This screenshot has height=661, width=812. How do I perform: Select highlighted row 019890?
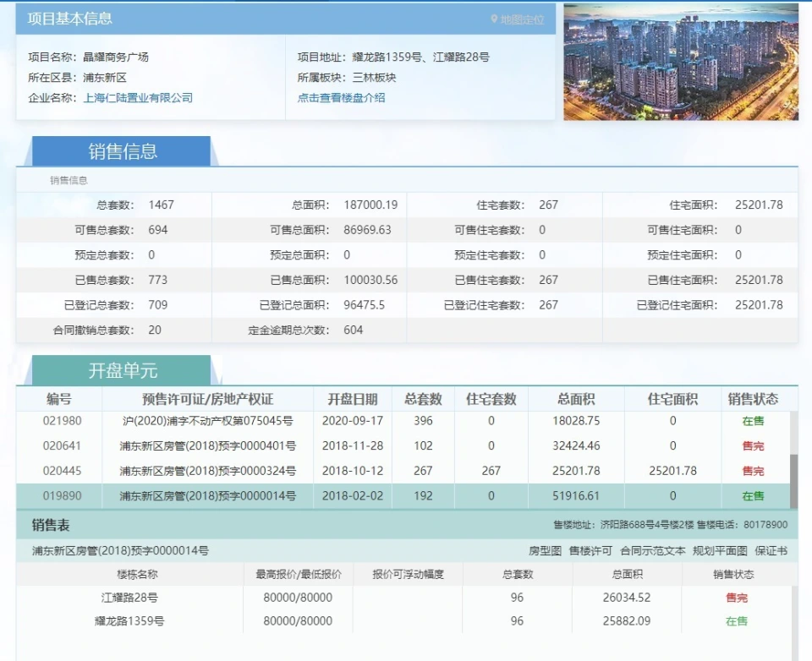pyautogui.click(x=63, y=496)
